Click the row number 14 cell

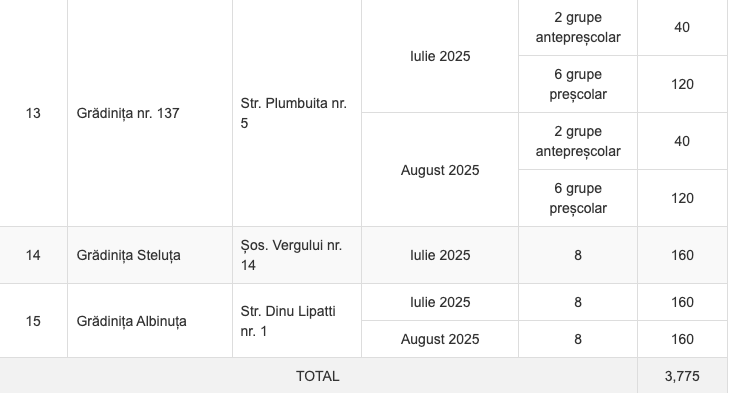33,255
